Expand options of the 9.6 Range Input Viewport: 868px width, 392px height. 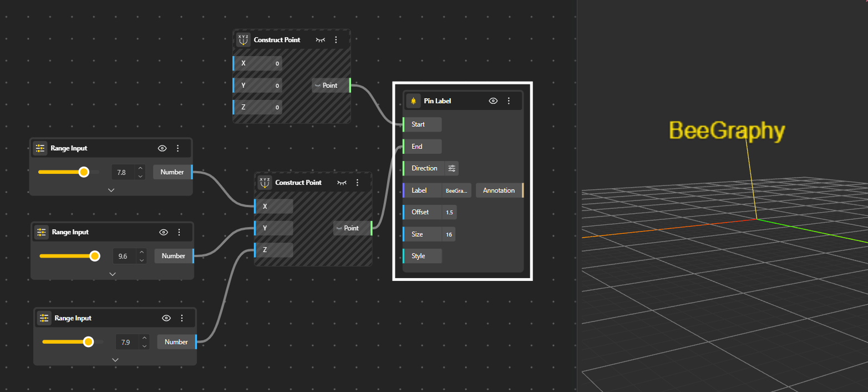point(113,274)
